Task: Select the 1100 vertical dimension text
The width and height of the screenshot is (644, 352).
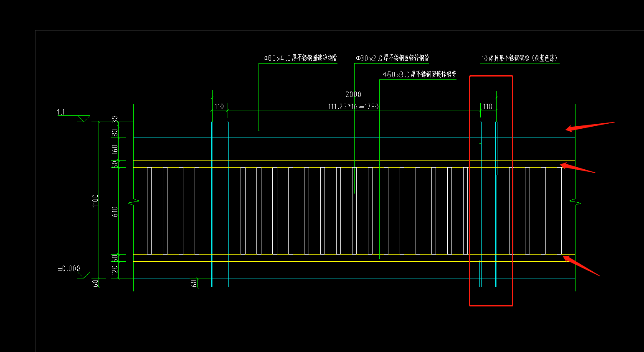Action: pos(95,201)
